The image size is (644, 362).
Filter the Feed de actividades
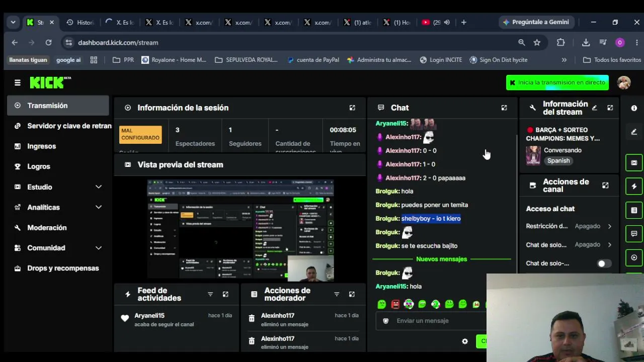click(x=210, y=294)
